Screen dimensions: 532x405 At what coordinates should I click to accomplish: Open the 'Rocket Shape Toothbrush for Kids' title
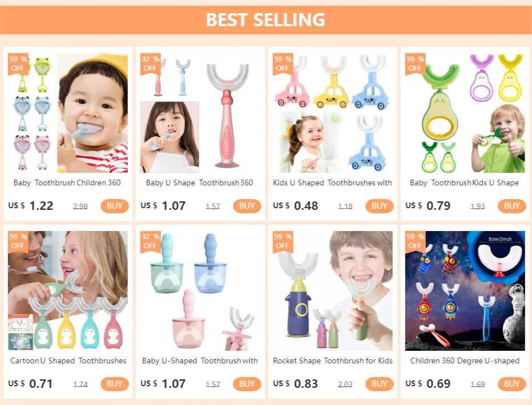pos(332,361)
